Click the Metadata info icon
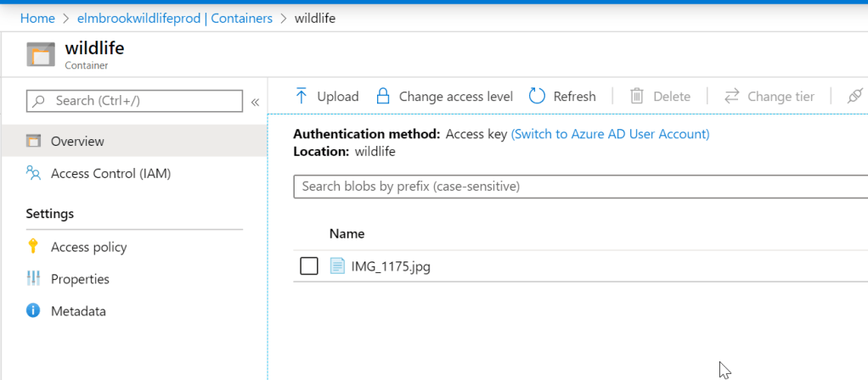This screenshot has height=380, width=868. click(33, 311)
